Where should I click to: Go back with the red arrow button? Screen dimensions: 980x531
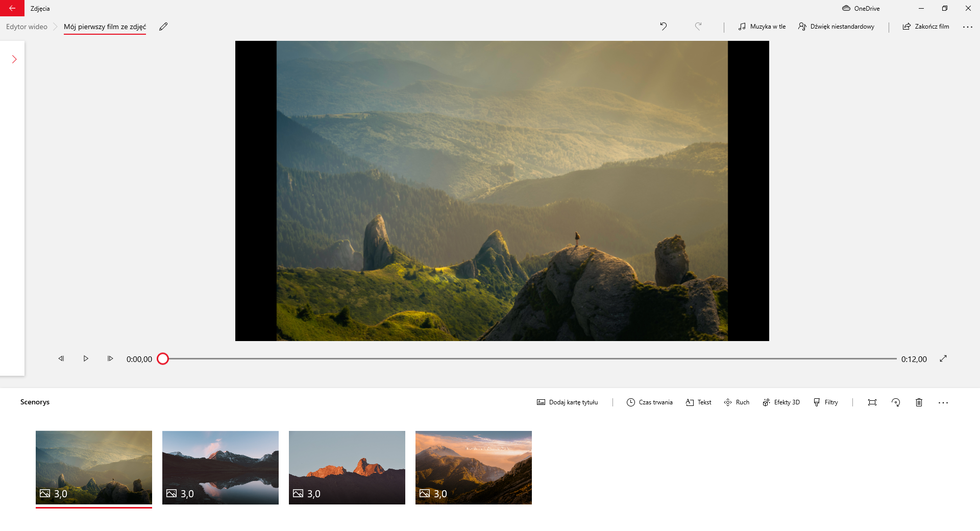point(12,8)
